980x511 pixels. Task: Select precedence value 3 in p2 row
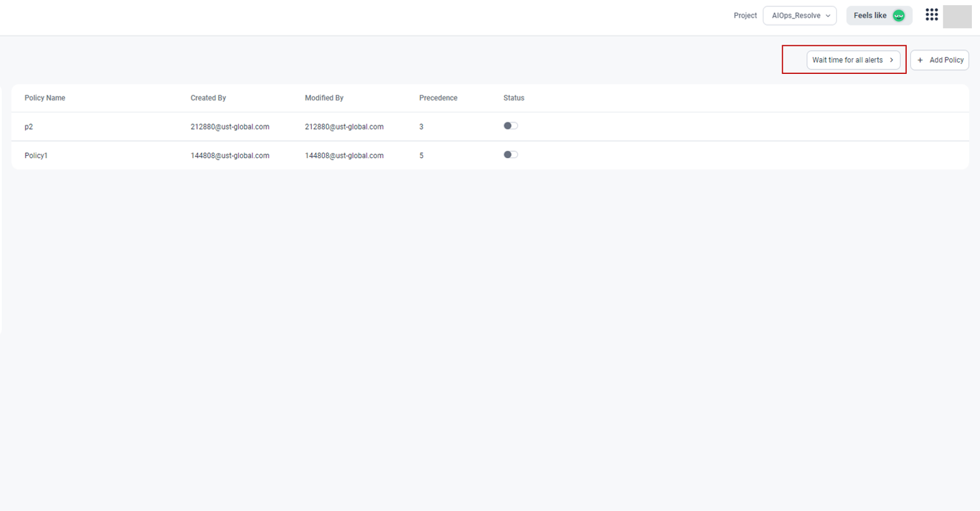(x=421, y=127)
